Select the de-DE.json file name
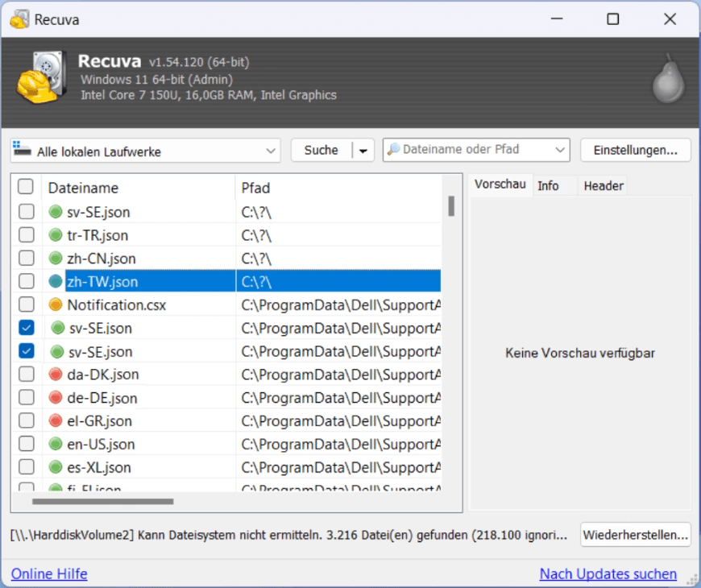 coord(102,398)
